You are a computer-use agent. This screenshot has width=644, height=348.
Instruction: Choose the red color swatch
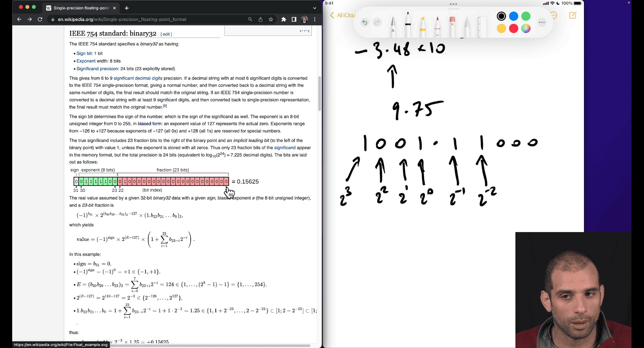[x=514, y=28]
